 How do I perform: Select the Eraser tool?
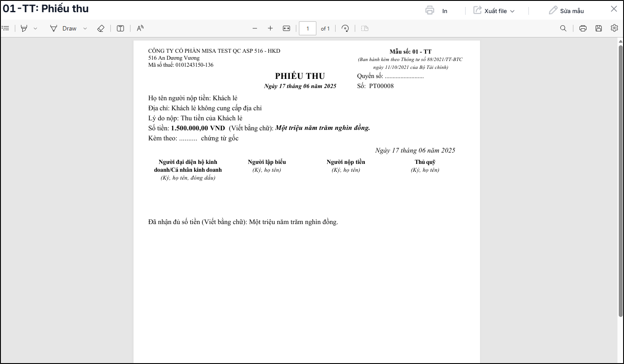point(101,28)
